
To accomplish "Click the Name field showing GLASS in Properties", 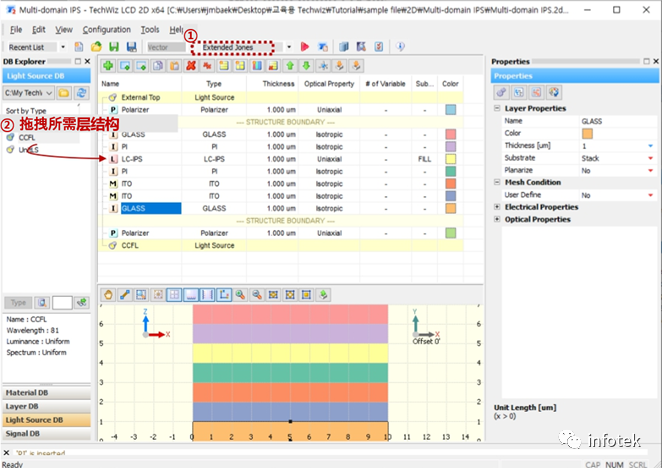I will (x=618, y=121).
